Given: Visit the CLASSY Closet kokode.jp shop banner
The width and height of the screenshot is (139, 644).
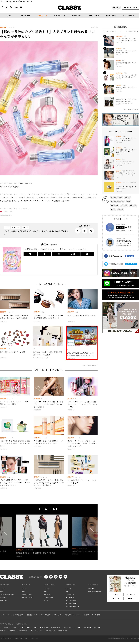Looking at the screenshot, I should 120,317.
